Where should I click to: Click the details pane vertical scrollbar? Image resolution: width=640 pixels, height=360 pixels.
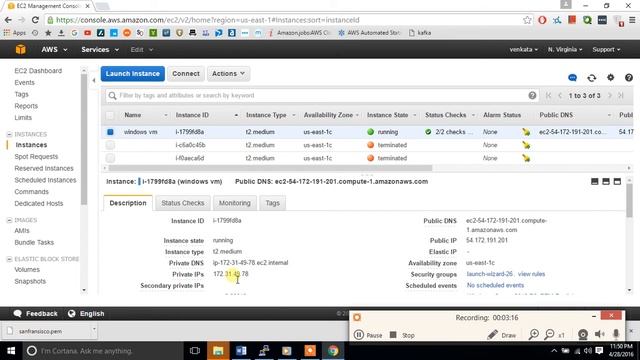(x=629, y=200)
